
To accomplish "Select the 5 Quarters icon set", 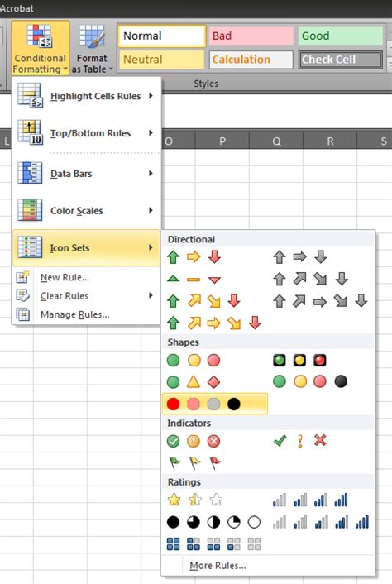I will click(213, 522).
